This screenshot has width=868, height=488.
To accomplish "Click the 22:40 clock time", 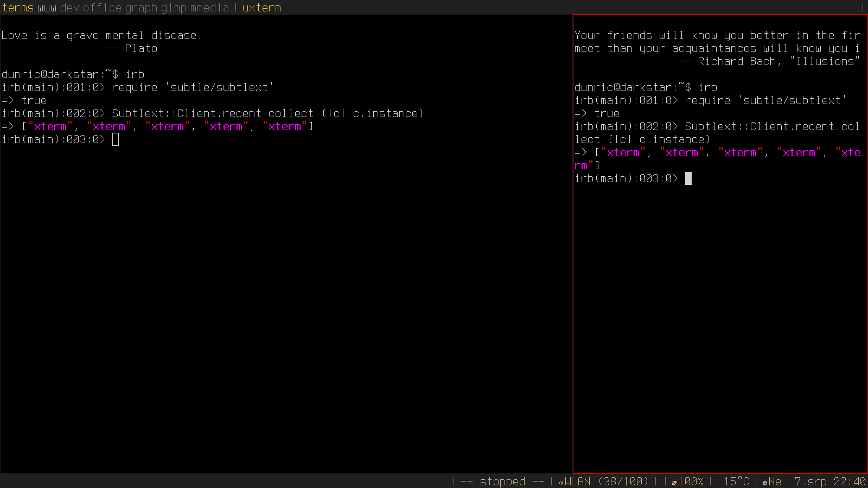I will point(850,481).
